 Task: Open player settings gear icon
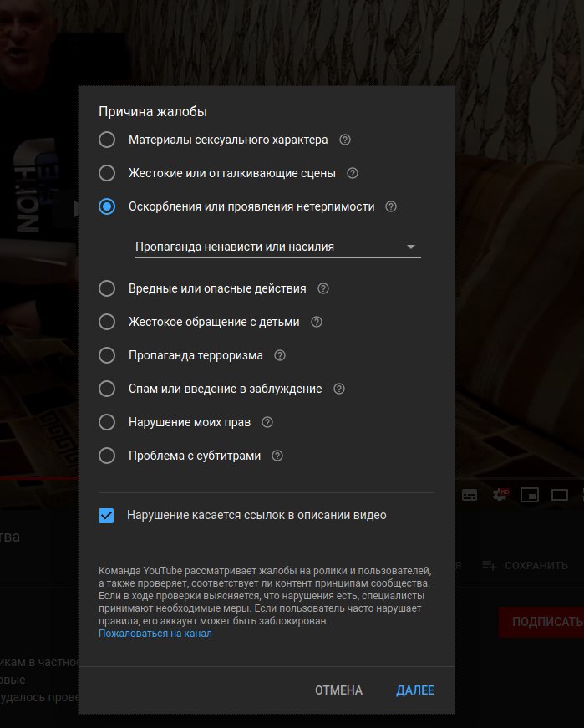click(x=500, y=495)
